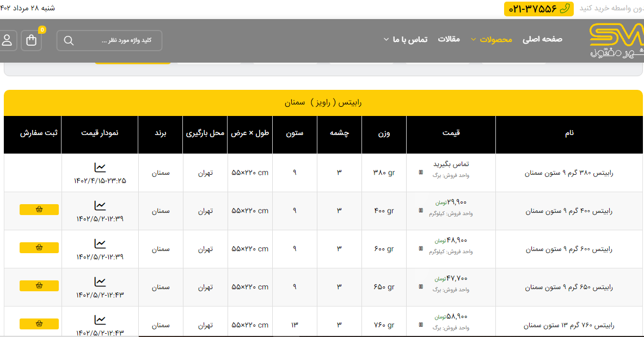
Task: Open the user account profile icon
Action: pos(7,40)
